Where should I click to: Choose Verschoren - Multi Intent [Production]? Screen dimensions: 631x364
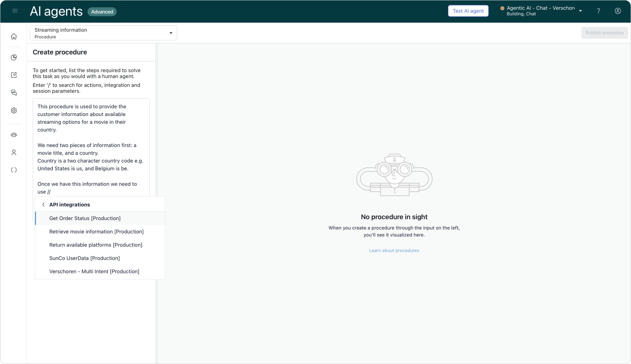pyautogui.click(x=100, y=272)
